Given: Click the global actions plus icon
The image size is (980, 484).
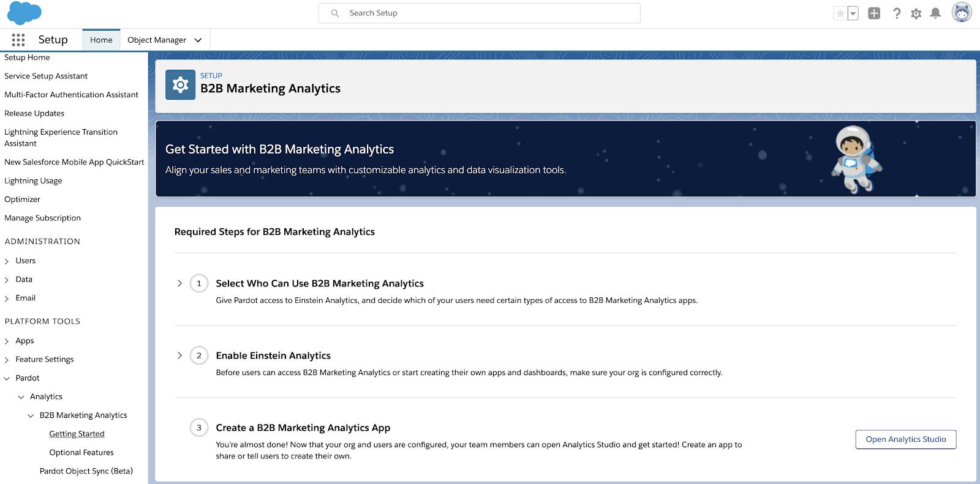Looking at the screenshot, I should pos(874,13).
